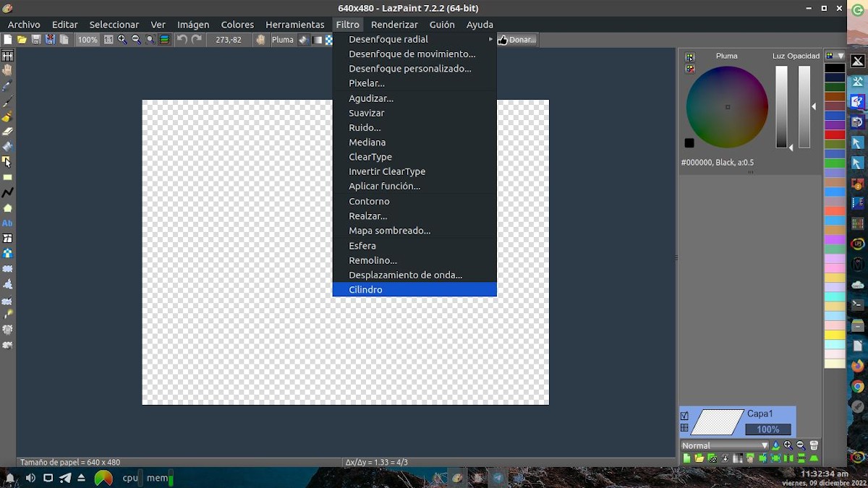
Task: Open the Herramientas menu
Action: 295,25
